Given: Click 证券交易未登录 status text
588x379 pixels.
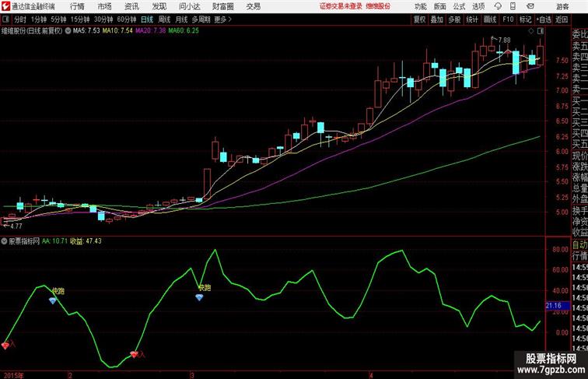Looking at the screenshot, I should [341, 6].
